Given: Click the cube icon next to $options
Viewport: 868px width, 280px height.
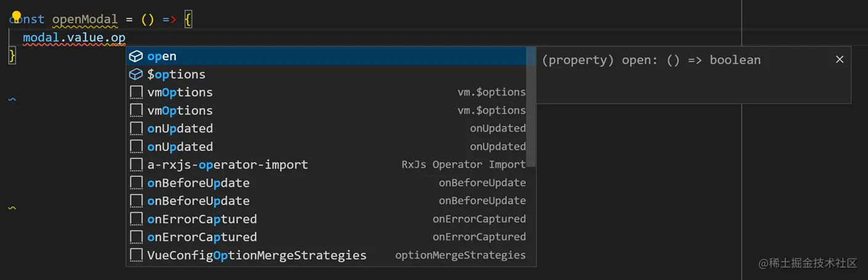Looking at the screenshot, I should (x=136, y=74).
